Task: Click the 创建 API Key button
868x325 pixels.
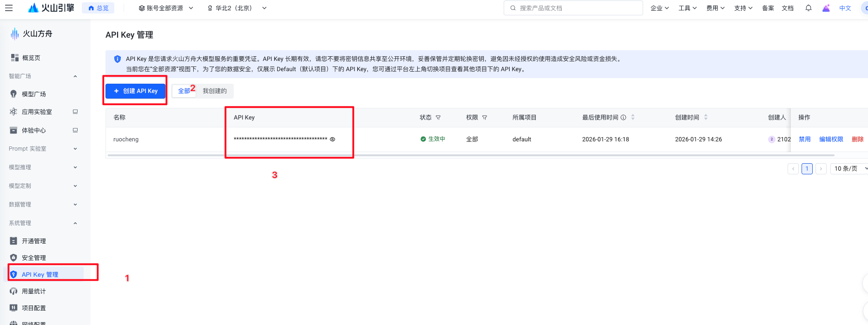Action: [135, 91]
